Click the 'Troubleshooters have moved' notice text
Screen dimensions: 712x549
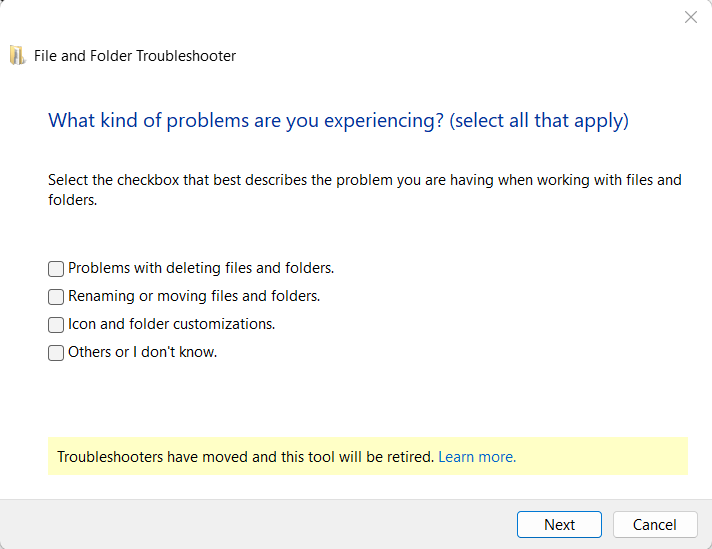tap(245, 457)
